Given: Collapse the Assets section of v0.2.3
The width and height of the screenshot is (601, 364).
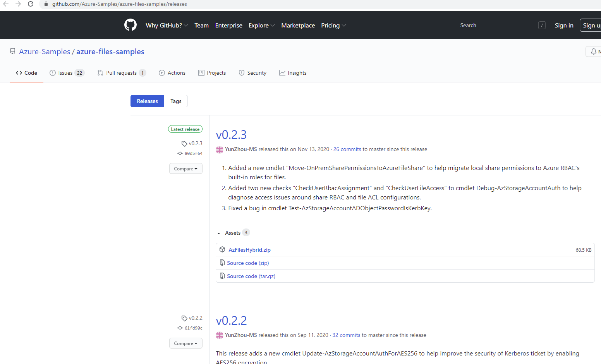Looking at the screenshot, I should 233,233.
